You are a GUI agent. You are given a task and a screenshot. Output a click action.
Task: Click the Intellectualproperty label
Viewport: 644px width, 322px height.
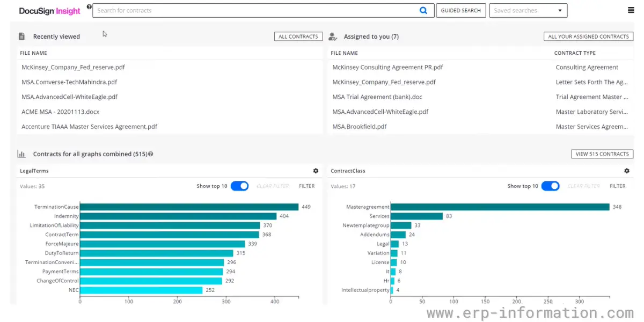pyautogui.click(x=365, y=290)
